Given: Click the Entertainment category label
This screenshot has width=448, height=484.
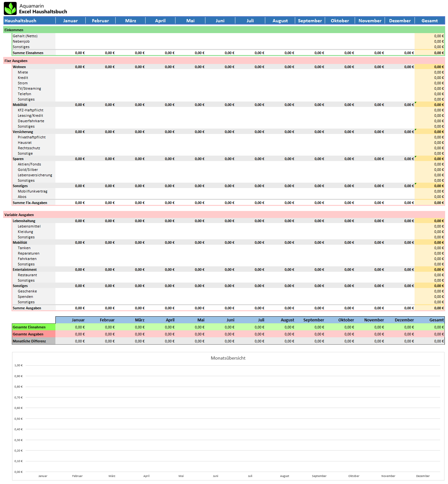Looking at the screenshot, I should [25, 270].
